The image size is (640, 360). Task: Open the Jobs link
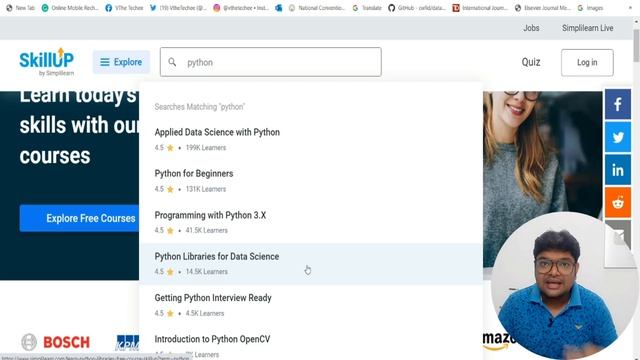tap(531, 28)
